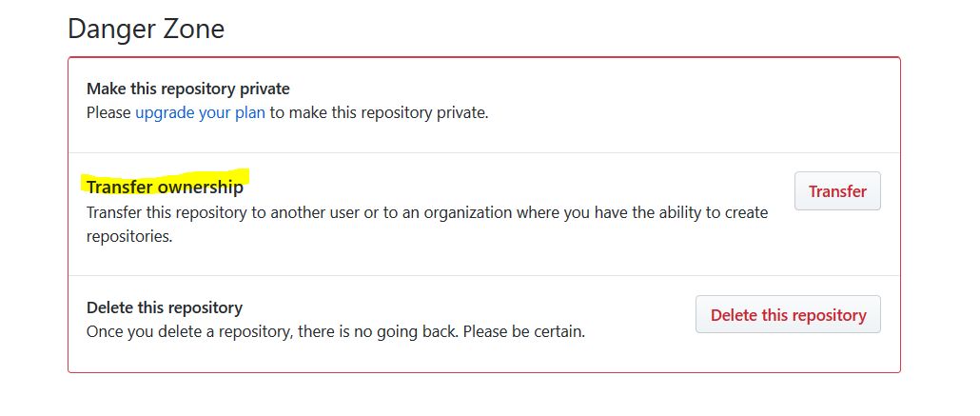Click 'an organization' in the transfer description
The height and width of the screenshot is (416, 980).
coord(460,212)
